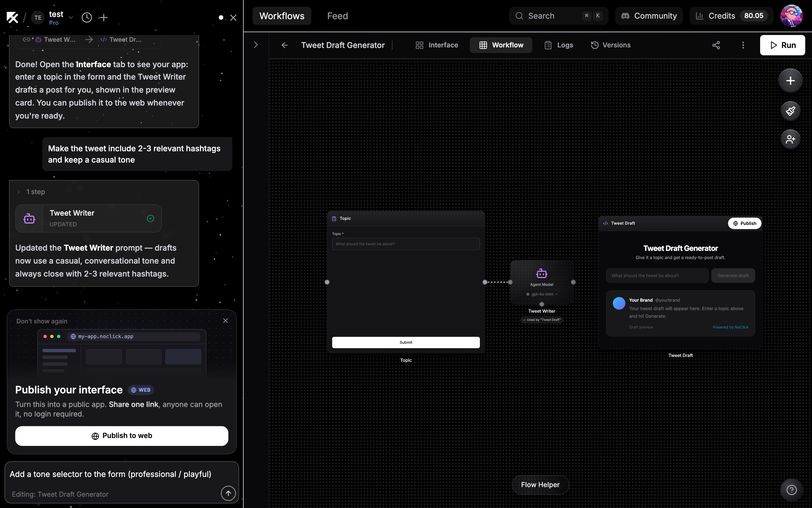This screenshot has height=508, width=812.
Task: Open the user avatar menu
Action: [791, 16]
